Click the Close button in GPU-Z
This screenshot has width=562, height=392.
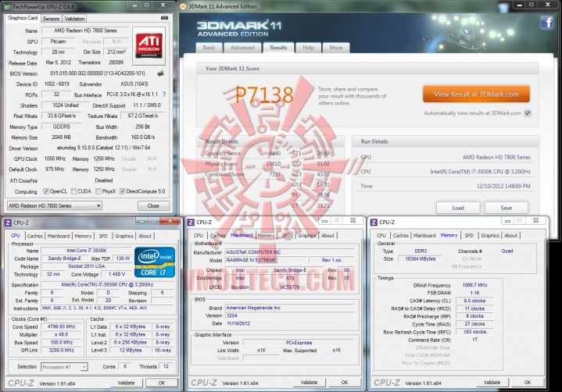pyautogui.click(x=153, y=206)
